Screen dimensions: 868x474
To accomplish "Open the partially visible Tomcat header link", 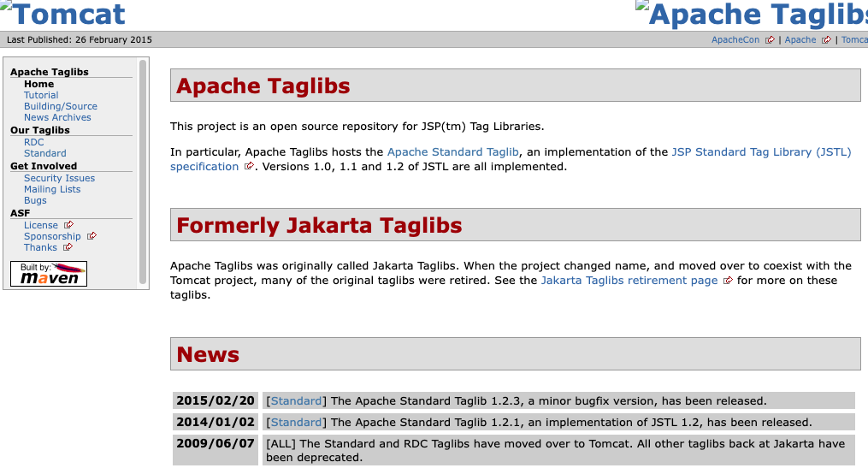I will 854,40.
